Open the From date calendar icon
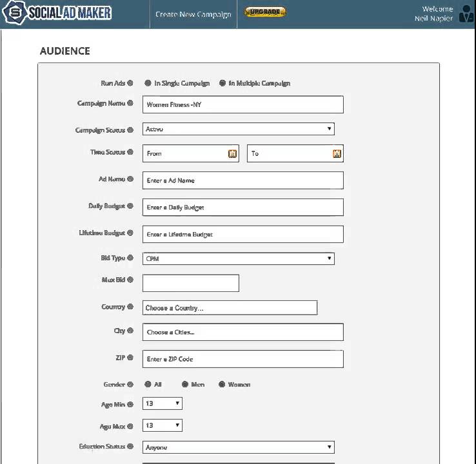This screenshot has width=476, height=464. pos(232,154)
